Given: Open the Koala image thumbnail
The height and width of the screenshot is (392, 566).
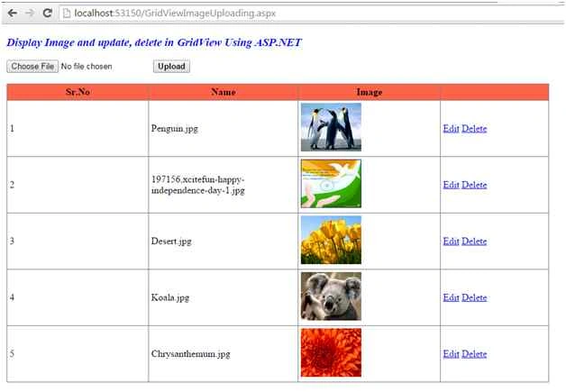Looking at the screenshot, I should pos(331,296).
